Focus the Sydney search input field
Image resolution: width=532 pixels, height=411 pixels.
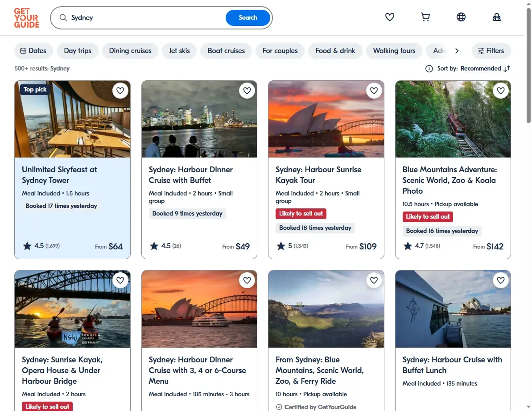click(x=146, y=18)
